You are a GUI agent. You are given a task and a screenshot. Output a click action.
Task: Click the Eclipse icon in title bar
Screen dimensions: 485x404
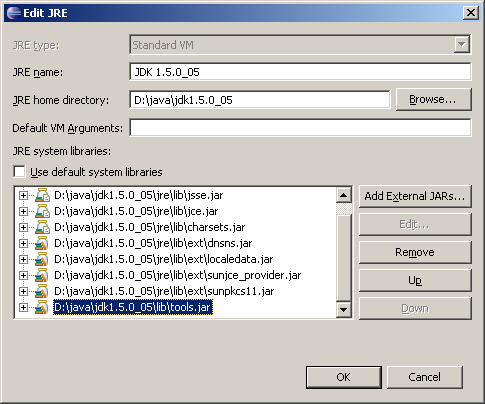click(x=14, y=13)
